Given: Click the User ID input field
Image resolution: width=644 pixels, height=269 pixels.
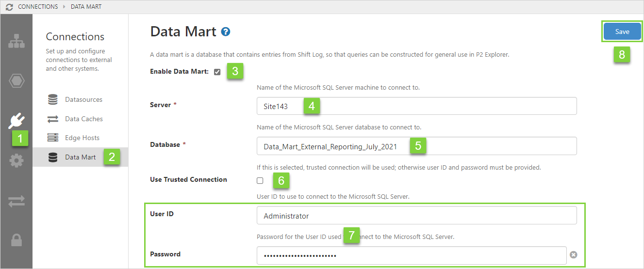Looking at the screenshot, I should (x=416, y=216).
